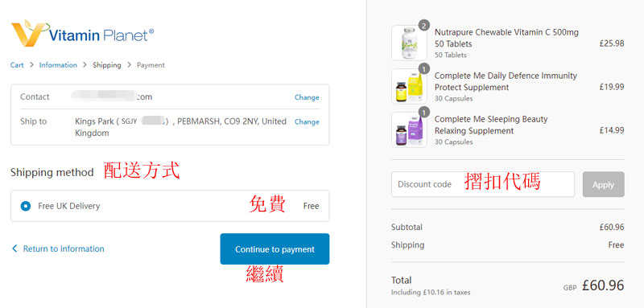The width and height of the screenshot is (644, 308).
Task: Select the Shipping breadcrumb step
Action: [x=107, y=65]
